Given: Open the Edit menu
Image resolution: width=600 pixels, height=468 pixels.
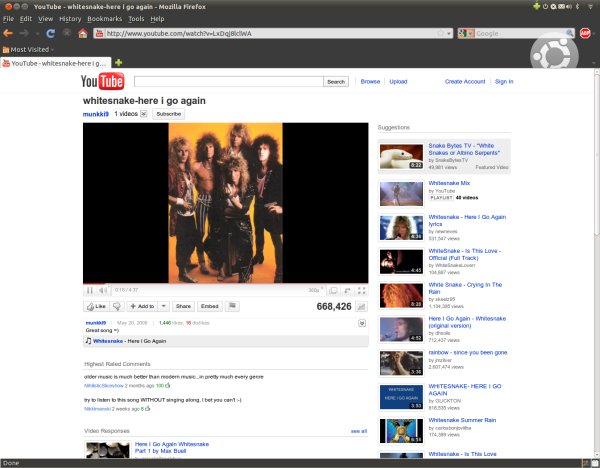Looking at the screenshot, I should click(26, 19).
